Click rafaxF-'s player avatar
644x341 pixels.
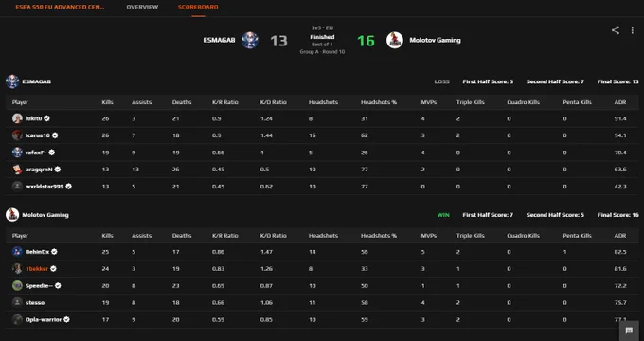tap(17, 152)
